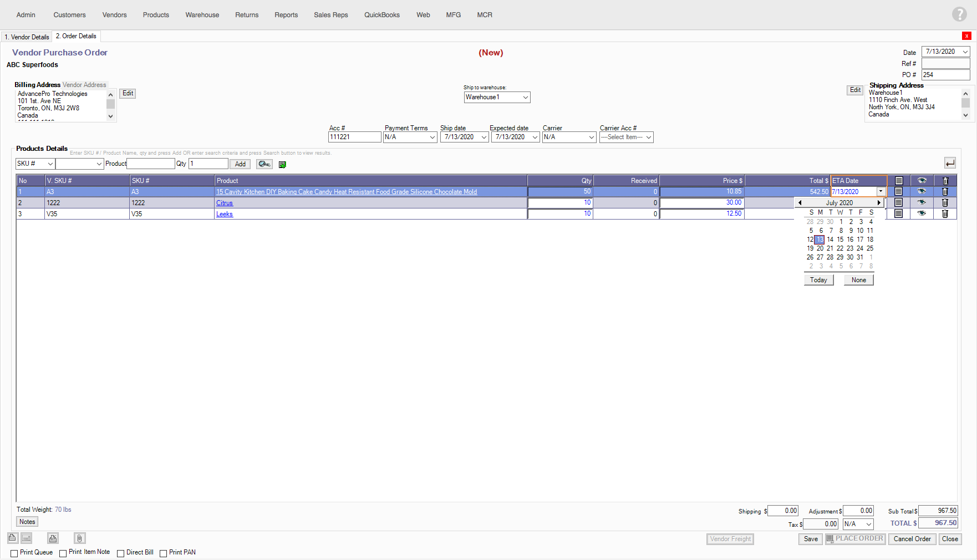Click the paperclip attachment icon
This screenshot has height=560, width=977.
(79, 538)
